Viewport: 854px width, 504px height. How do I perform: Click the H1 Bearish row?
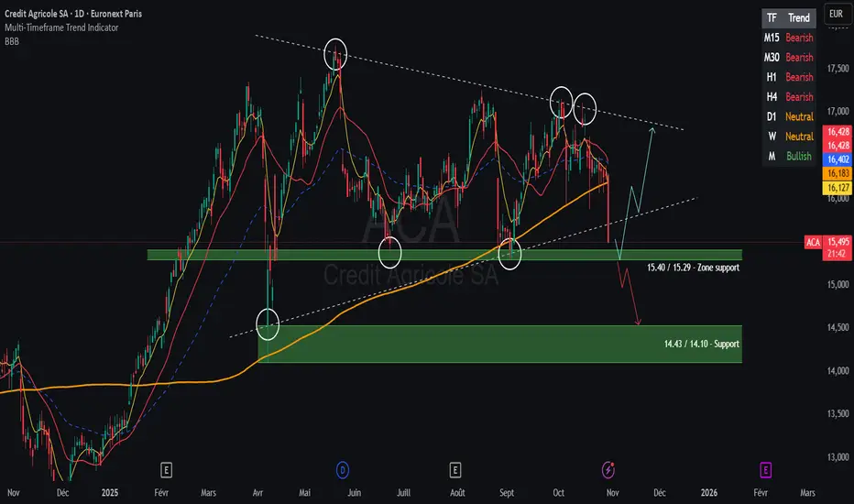[x=789, y=77]
